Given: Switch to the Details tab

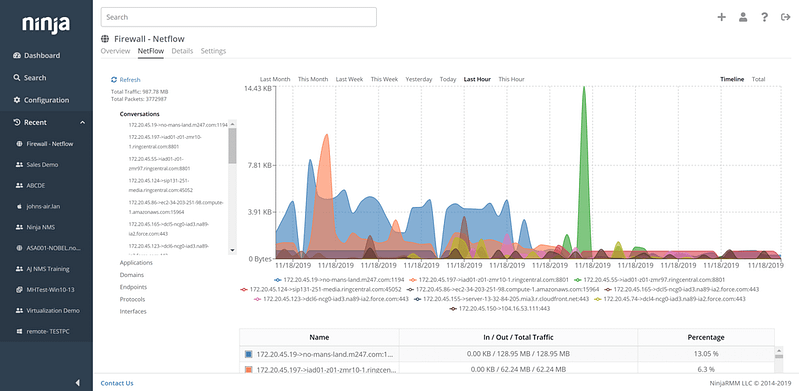Looking at the screenshot, I should coord(182,51).
